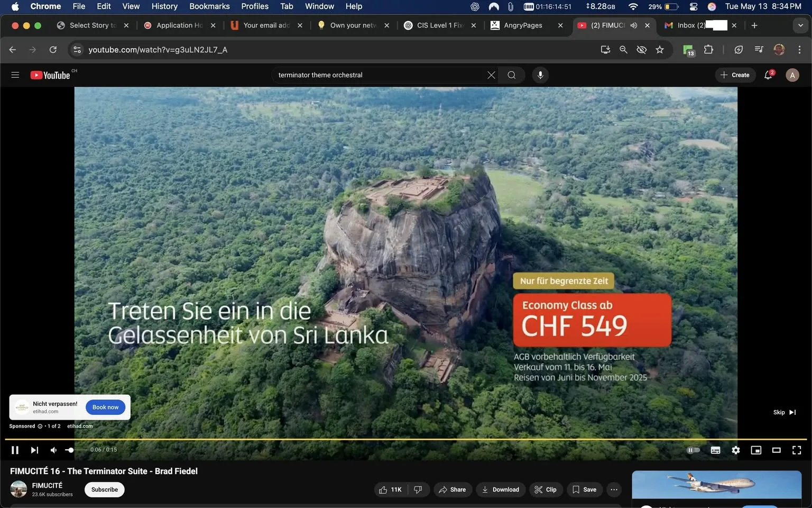Enter fullscreen playback

point(796,450)
